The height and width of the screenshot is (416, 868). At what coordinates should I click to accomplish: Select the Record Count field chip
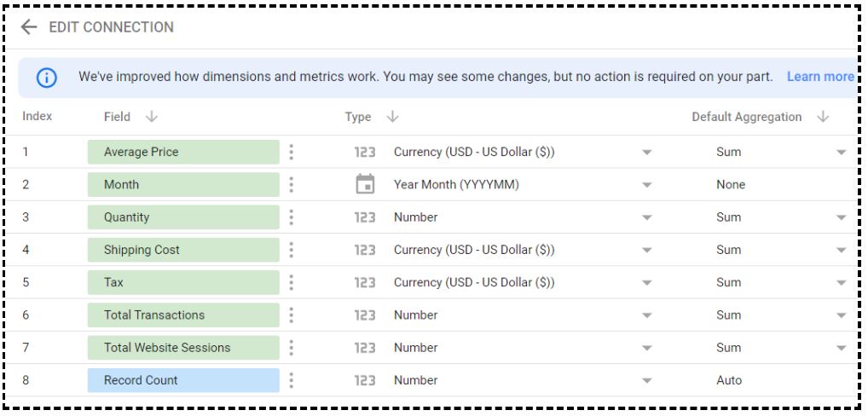(x=183, y=380)
